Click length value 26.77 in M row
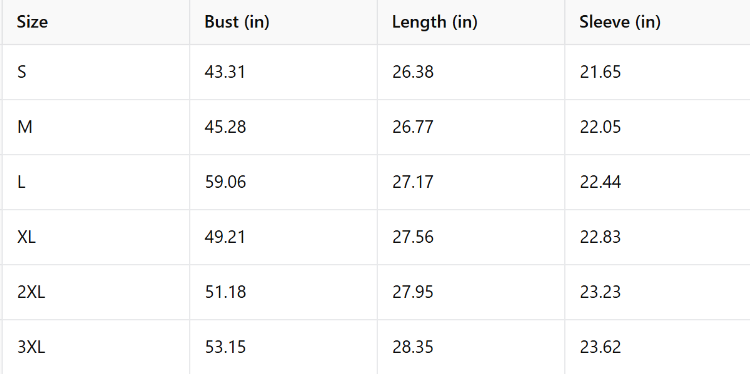750x374 pixels. [413, 127]
